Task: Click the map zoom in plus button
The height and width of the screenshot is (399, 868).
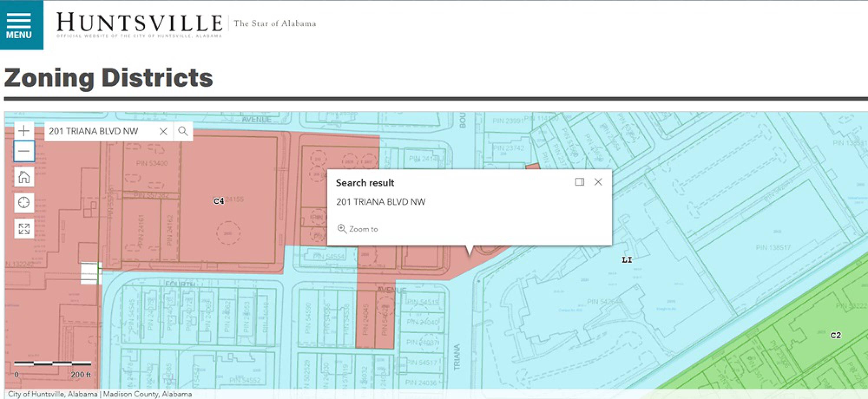Action: (x=24, y=131)
